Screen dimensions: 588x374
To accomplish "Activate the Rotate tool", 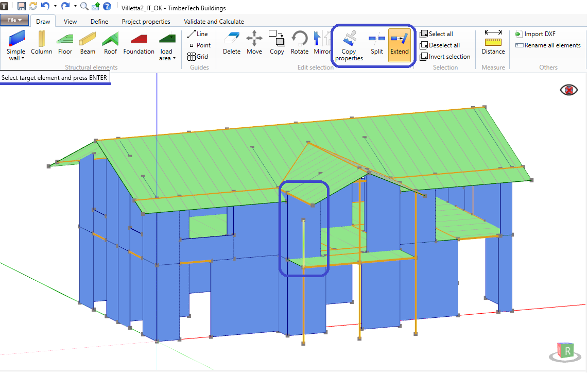I will (x=300, y=43).
